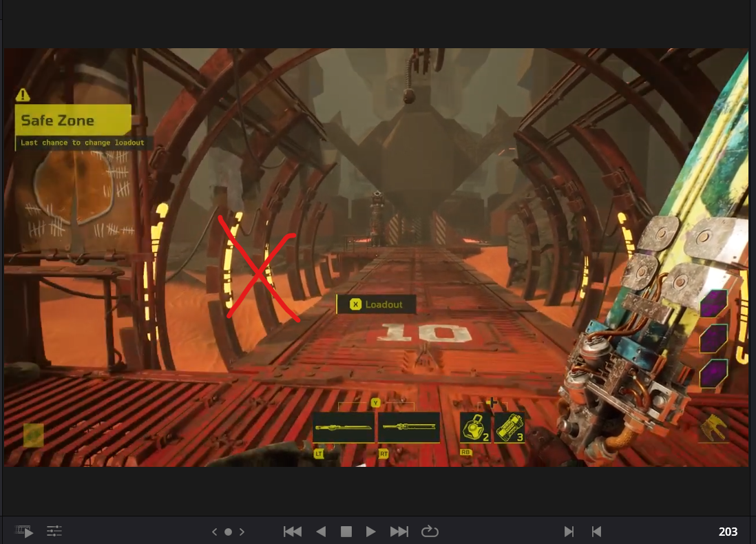
Task: Click the green square HUD icon
Action: [34, 435]
